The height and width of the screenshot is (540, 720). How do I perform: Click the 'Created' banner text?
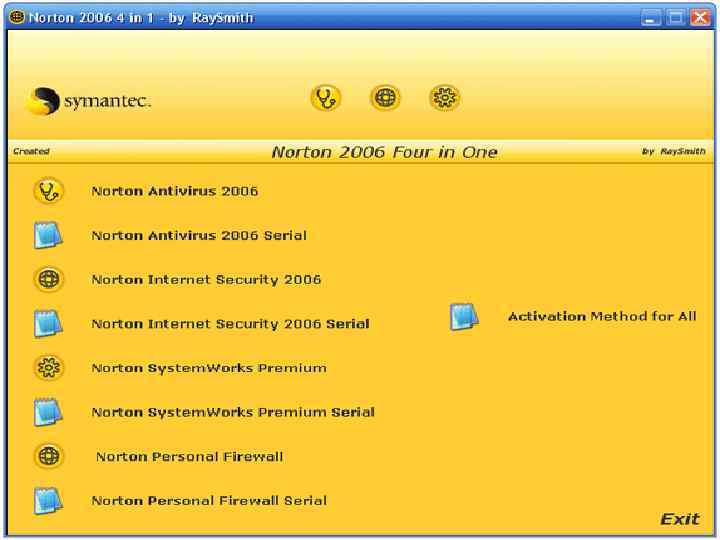(31, 151)
